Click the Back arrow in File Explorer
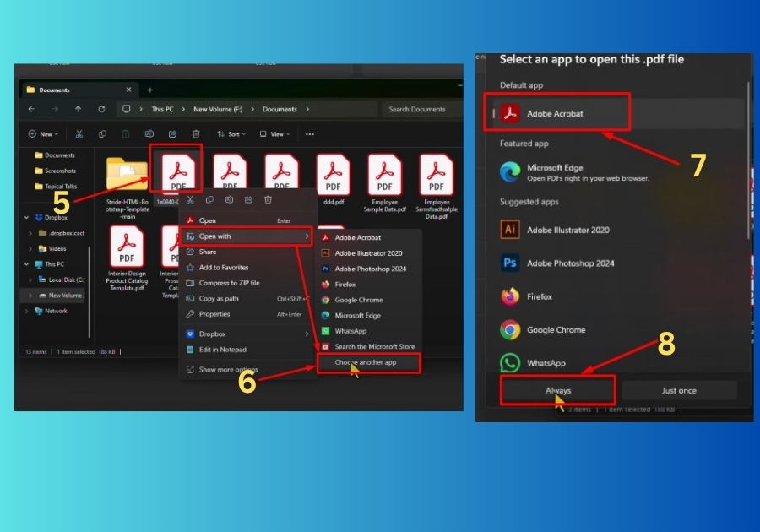Viewport: 760px width, 532px height. coord(31,109)
